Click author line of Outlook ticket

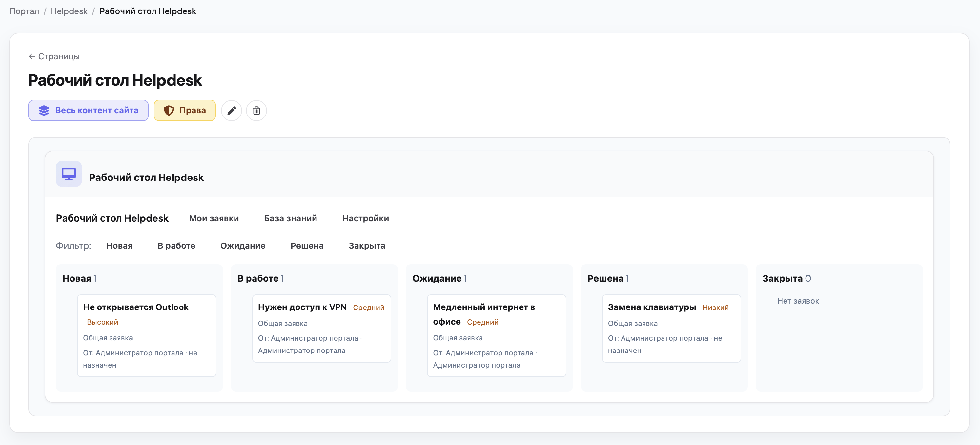coord(140,359)
